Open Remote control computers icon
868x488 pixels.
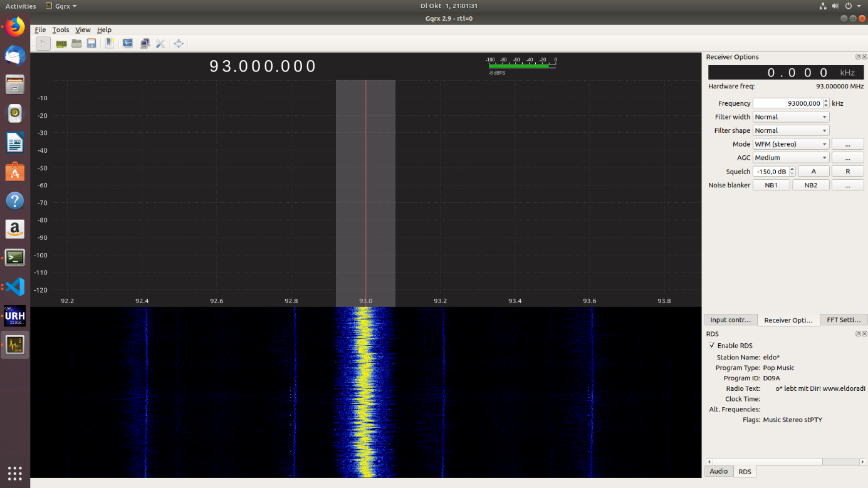(145, 43)
